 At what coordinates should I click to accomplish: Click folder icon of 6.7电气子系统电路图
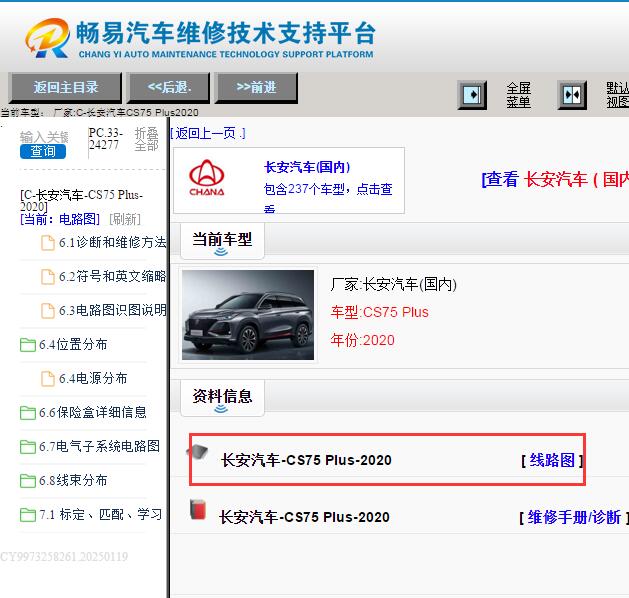click(x=28, y=446)
